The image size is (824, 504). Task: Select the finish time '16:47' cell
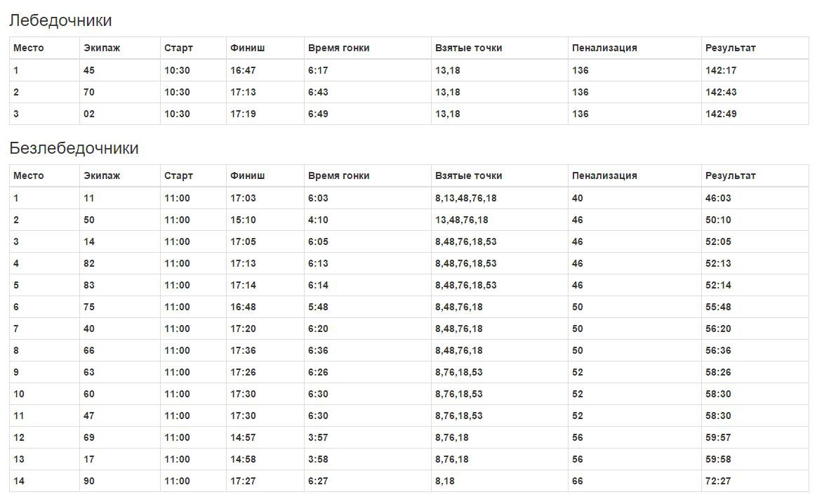[243, 70]
